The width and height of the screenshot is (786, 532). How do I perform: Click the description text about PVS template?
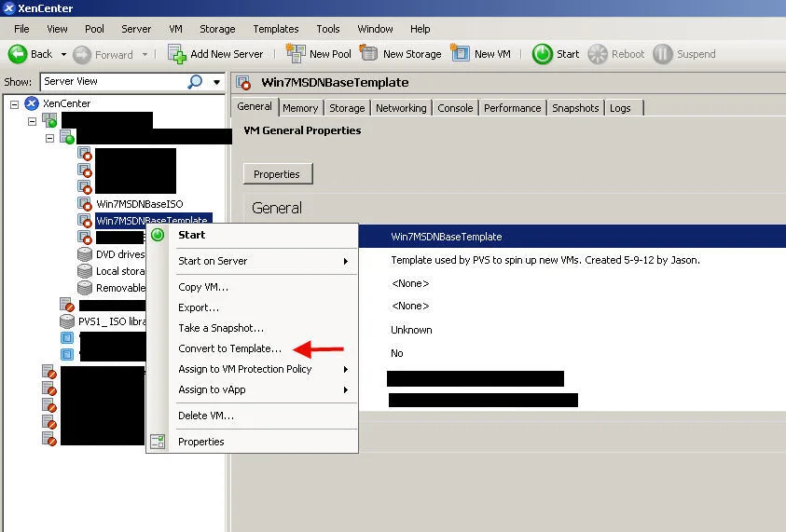(545, 260)
